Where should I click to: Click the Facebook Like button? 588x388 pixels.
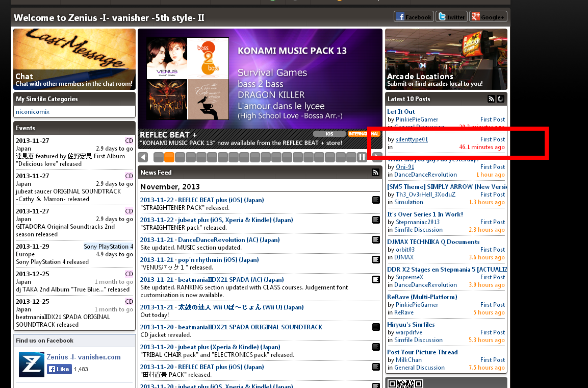tap(59, 369)
